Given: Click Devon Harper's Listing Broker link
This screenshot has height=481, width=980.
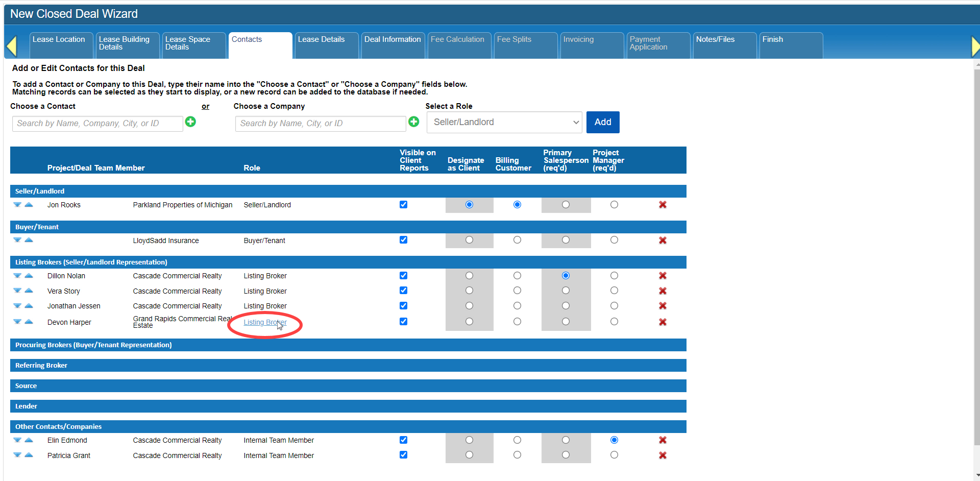Looking at the screenshot, I should (265, 322).
